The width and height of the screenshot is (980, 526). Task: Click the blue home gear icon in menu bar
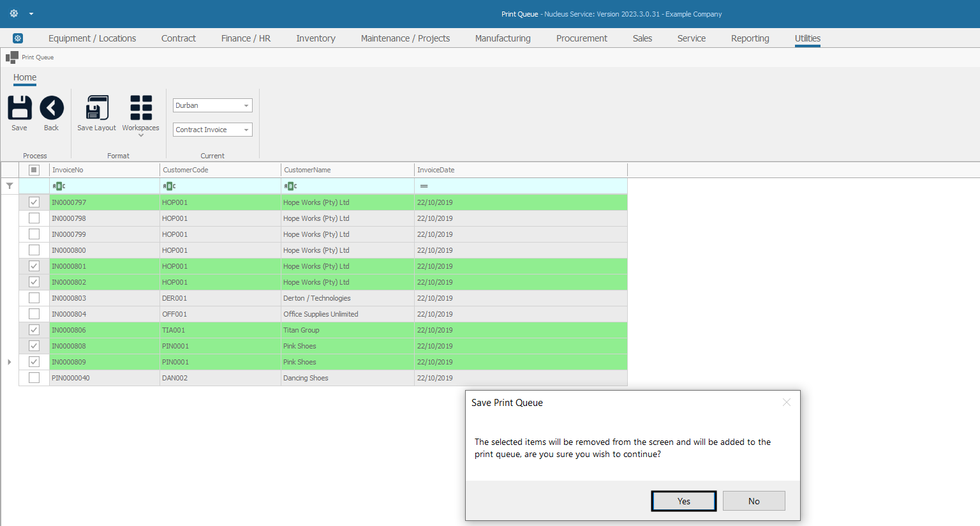click(18, 38)
